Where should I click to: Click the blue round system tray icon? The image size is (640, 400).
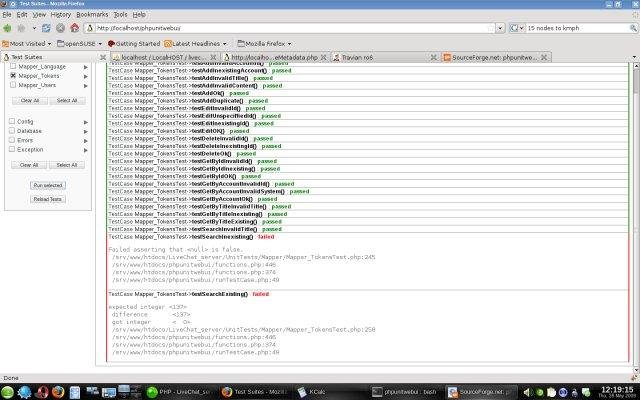pos(563,393)
